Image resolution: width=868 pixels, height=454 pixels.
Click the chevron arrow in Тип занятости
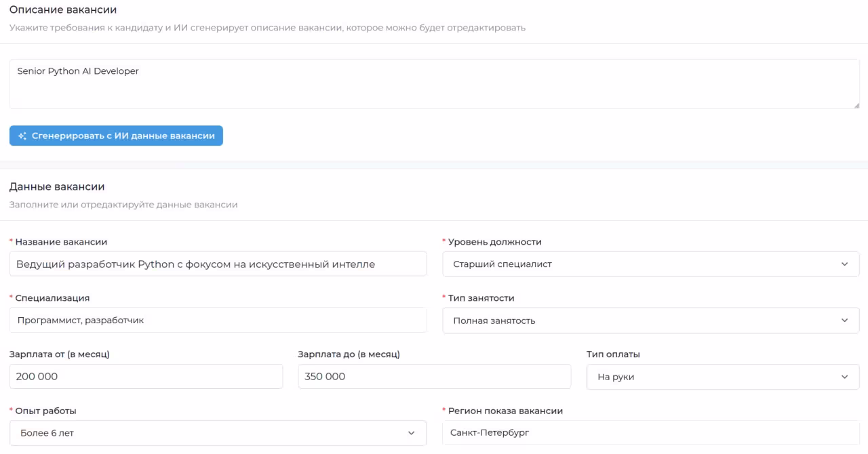pyautogui.click(x=844, y=321)
